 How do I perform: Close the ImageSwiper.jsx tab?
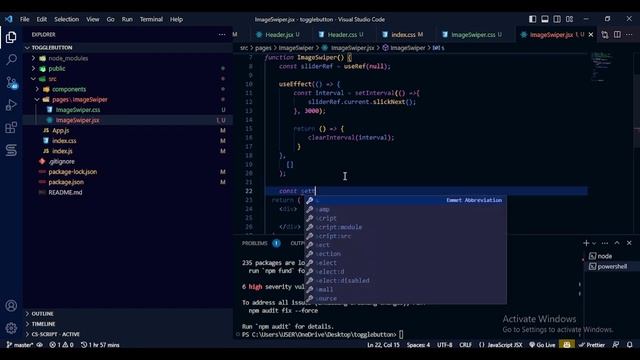591,35
